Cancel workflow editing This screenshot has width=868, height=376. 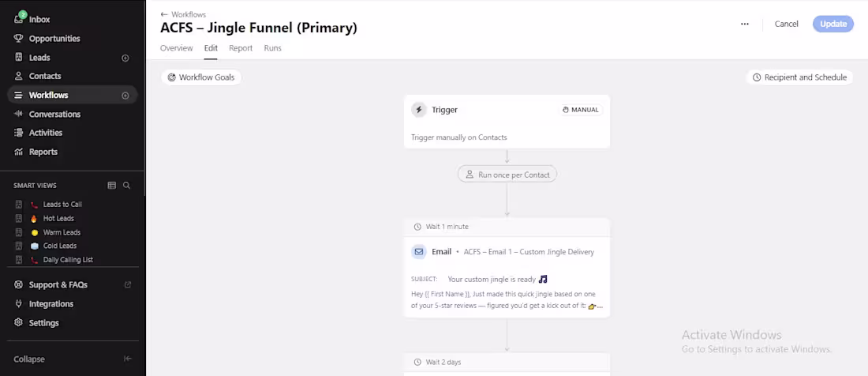786,24
